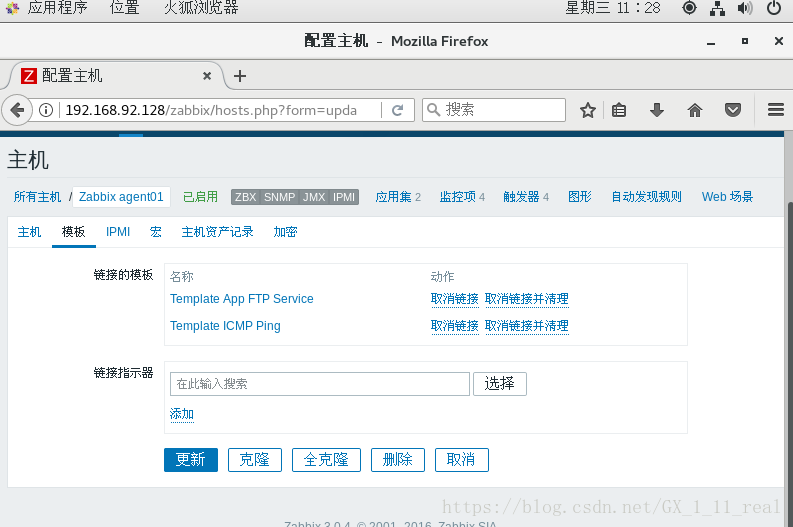Screen dimensions: 793x527
Task: Open a new tab with the plus button
Action: coord(240,76)
